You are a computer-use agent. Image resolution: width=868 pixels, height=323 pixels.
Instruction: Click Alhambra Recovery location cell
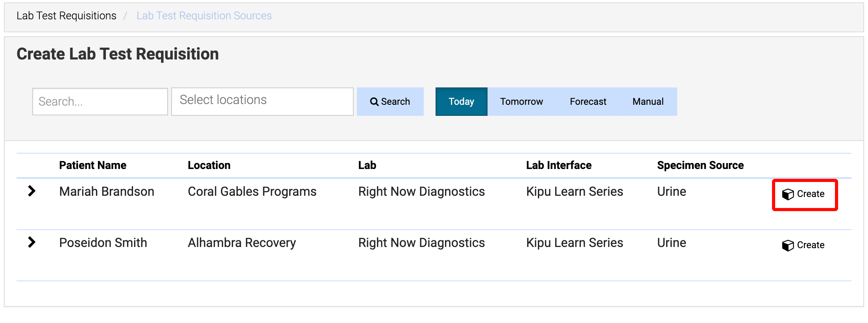(x=242, y=243)
